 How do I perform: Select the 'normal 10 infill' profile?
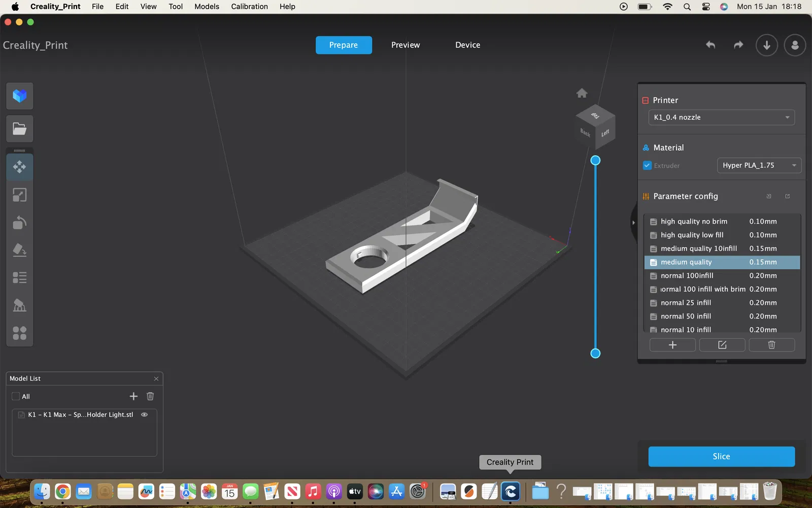pyautogui.click(x=722, y=328)
